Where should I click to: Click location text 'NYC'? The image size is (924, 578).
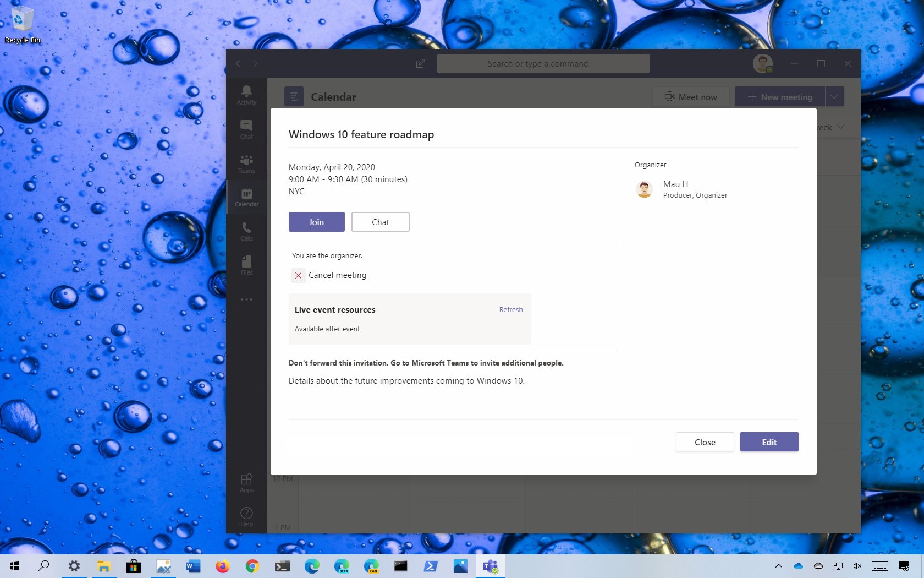[296, 192]
